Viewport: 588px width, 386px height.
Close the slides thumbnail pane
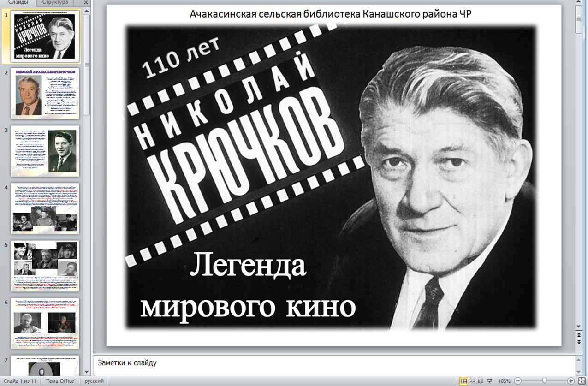pos(86,2)
